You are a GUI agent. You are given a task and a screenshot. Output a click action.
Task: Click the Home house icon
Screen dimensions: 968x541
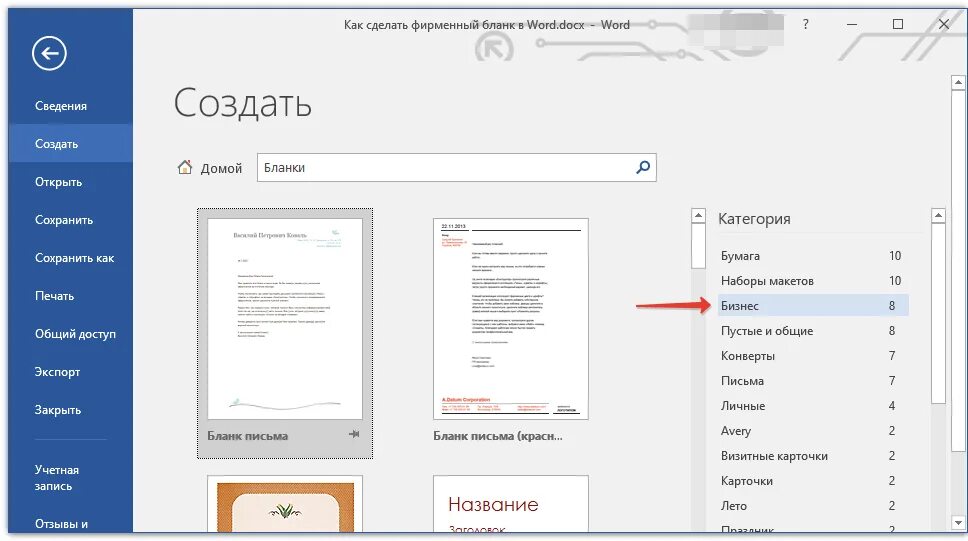pyautogui.click(x=184, y=167)
